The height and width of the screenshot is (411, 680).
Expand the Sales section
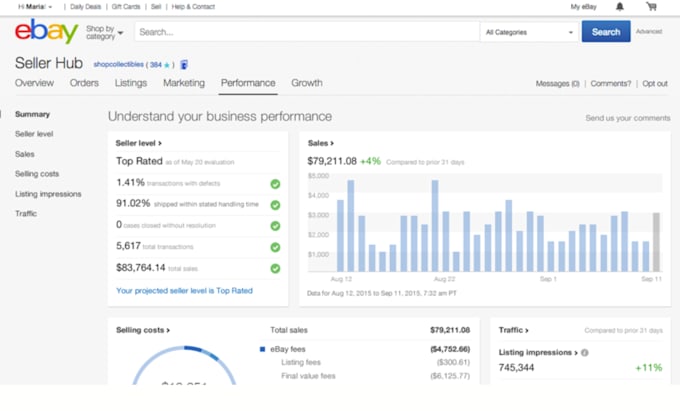coord(320,143)
